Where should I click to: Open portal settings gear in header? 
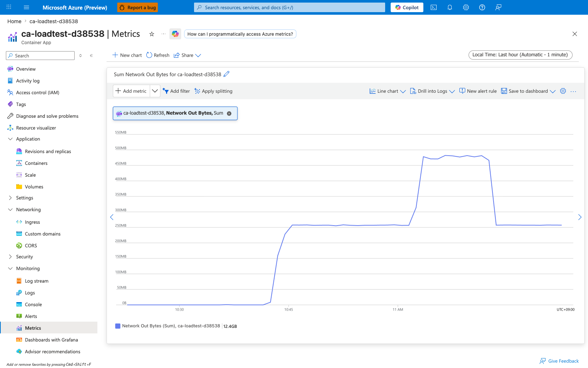click(x=466, y=7)
